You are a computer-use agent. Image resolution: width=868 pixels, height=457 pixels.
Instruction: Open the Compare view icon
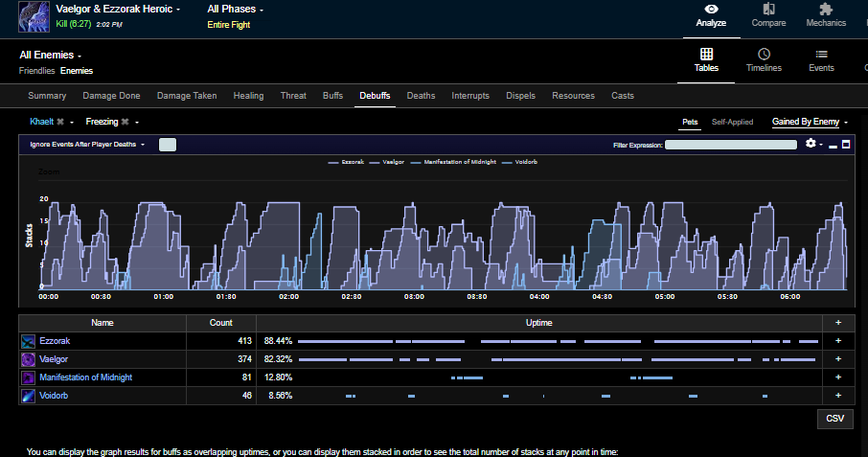tap(768, 9)
